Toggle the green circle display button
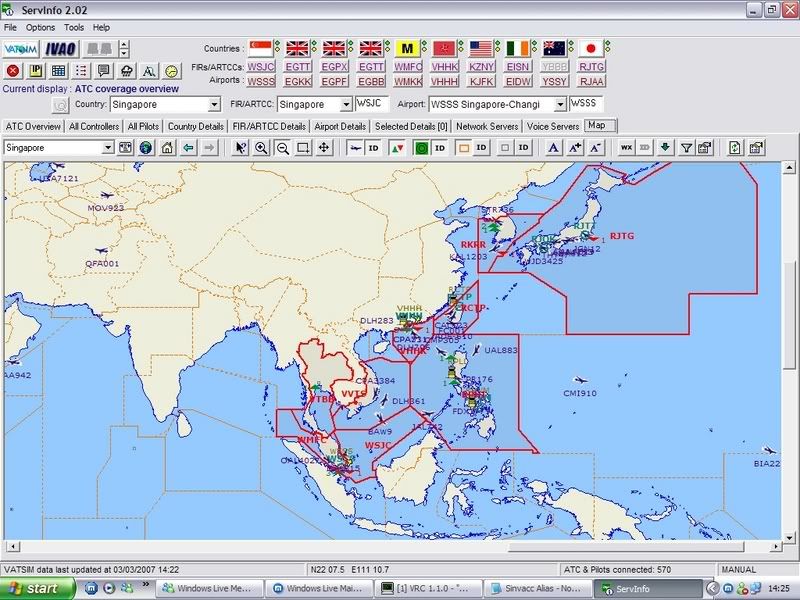Screen dimensions: 800x600 tap(421, 147)
